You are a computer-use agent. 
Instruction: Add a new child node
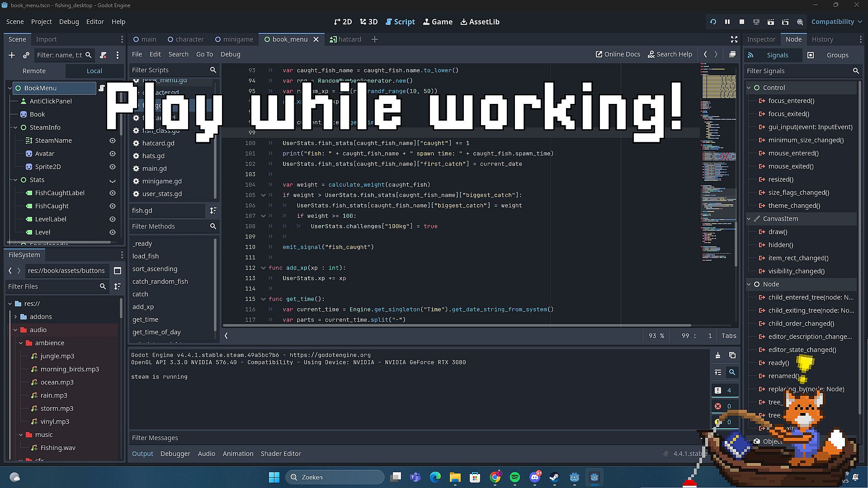coord(12,55)
